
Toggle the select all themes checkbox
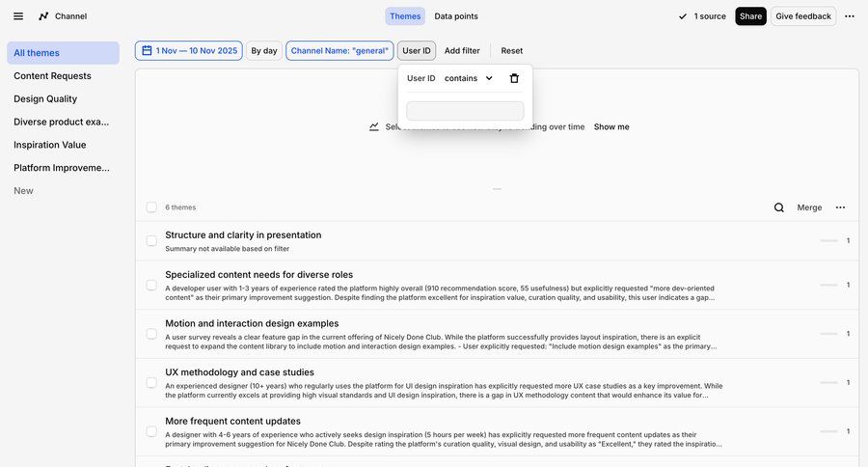click(x=151, y=207)
